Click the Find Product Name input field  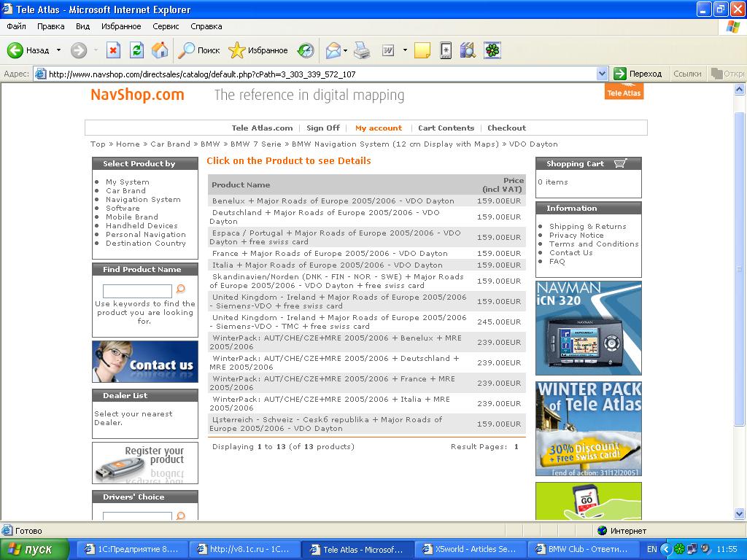137,290
